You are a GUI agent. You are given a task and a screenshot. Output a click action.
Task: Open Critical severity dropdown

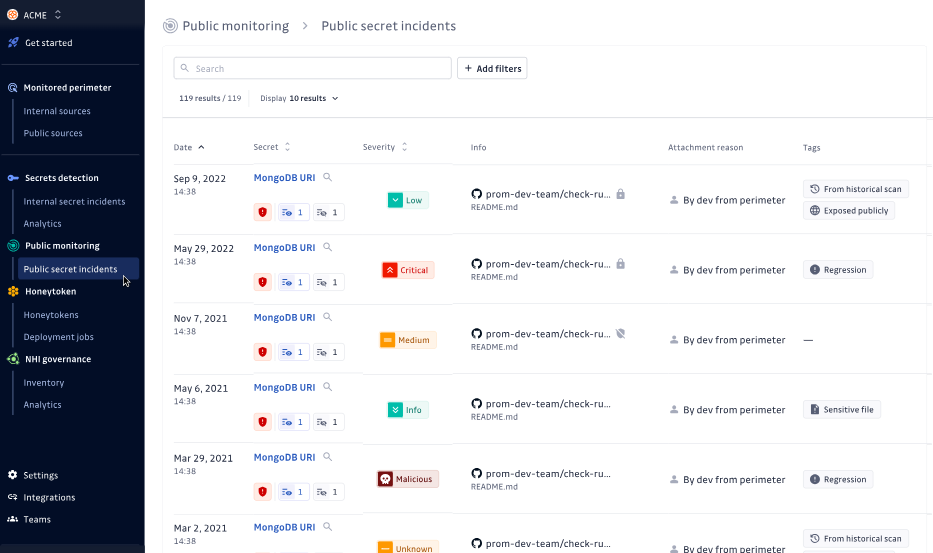point(408,270)
